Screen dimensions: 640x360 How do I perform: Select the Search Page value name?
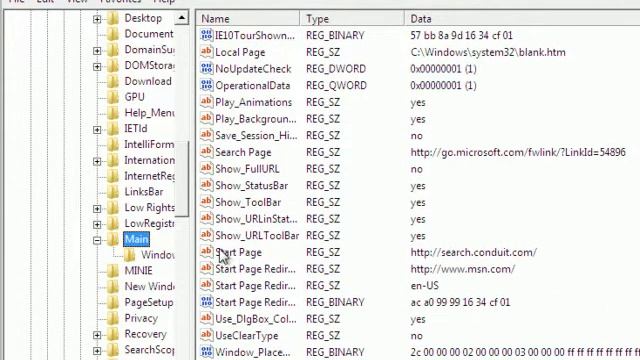click(243, 152)
